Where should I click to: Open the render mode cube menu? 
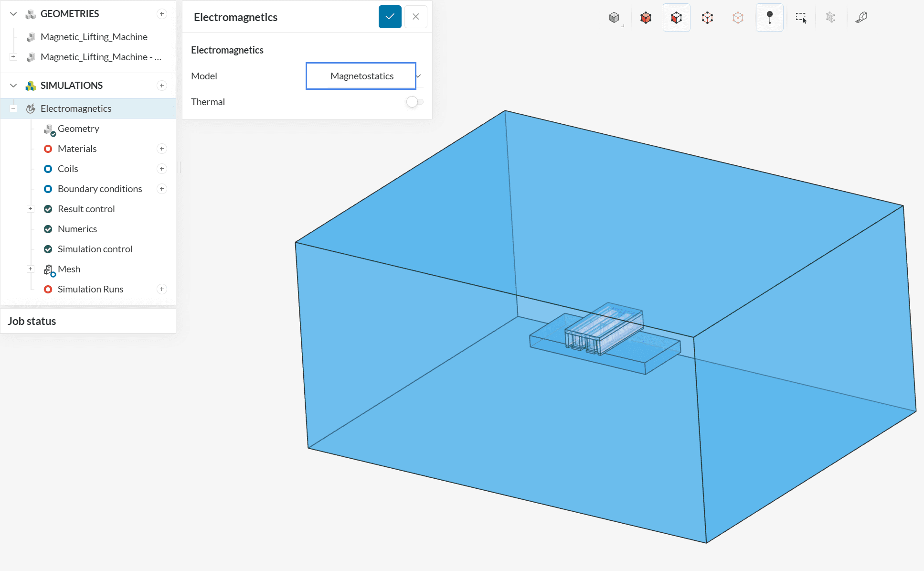coord(615,18)
